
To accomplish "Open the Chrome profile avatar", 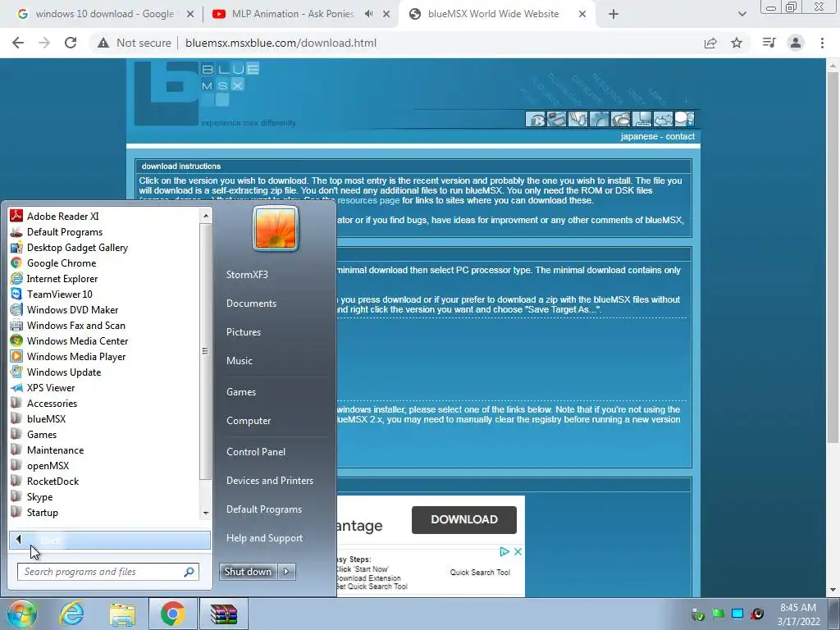I will point(796,43).
